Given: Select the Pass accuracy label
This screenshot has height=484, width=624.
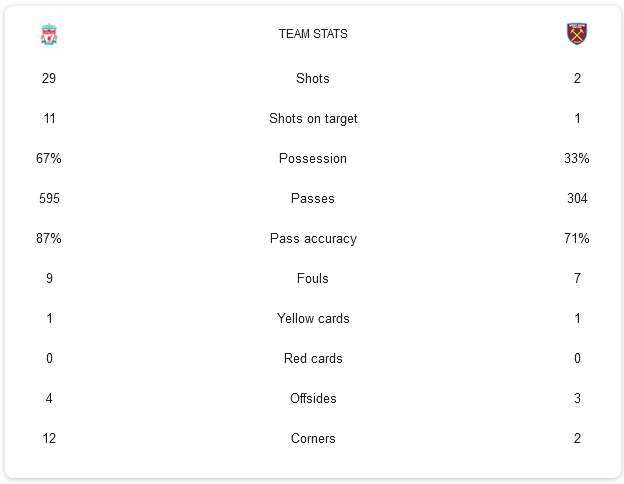Looking at the screenshot, I should tap(313, 238).
